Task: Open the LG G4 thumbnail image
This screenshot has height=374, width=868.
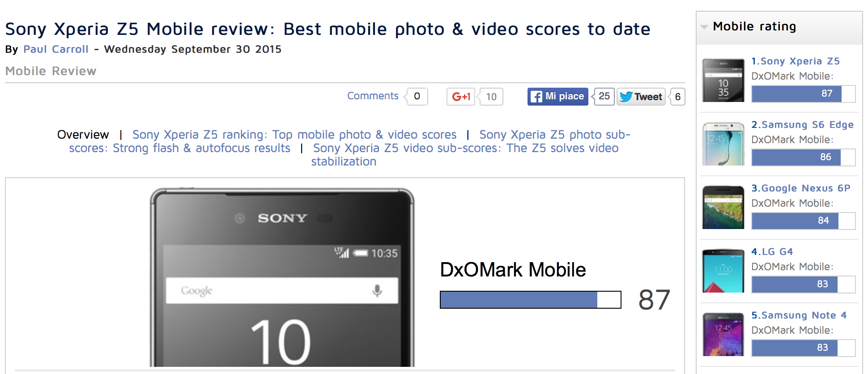Action: [723, 271]
